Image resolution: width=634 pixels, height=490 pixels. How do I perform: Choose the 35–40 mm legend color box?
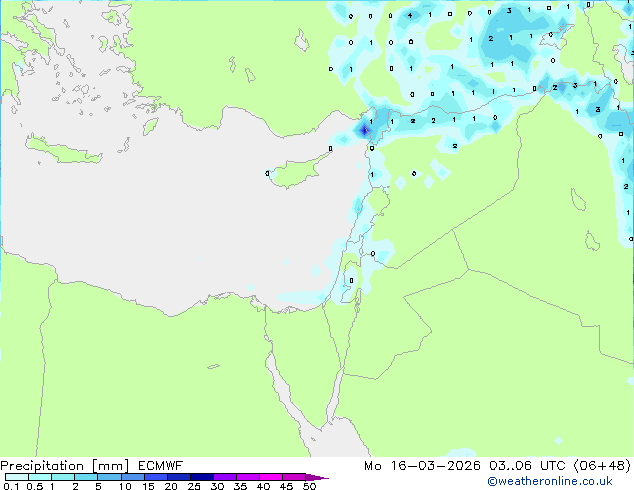click(x=248, y=477)
